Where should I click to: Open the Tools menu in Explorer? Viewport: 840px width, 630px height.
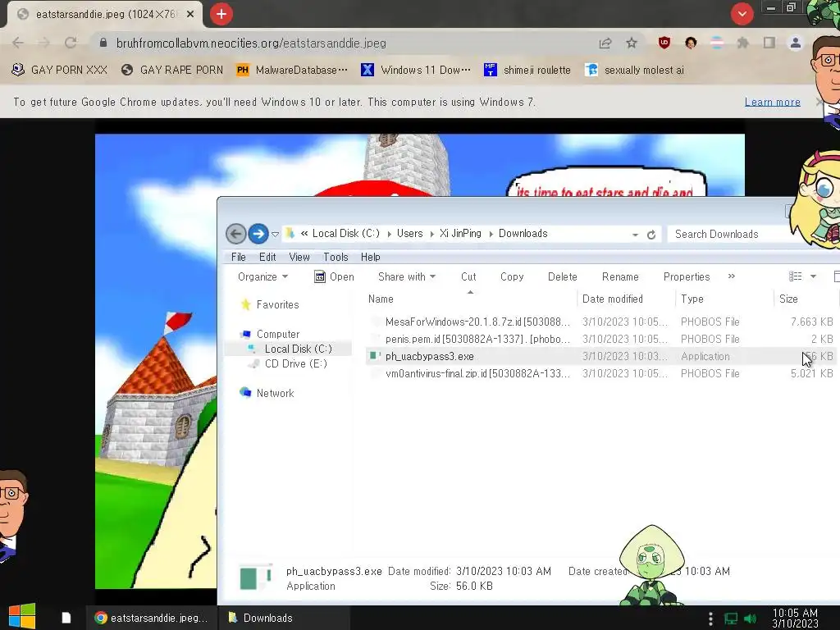click(x=336, y=257)
